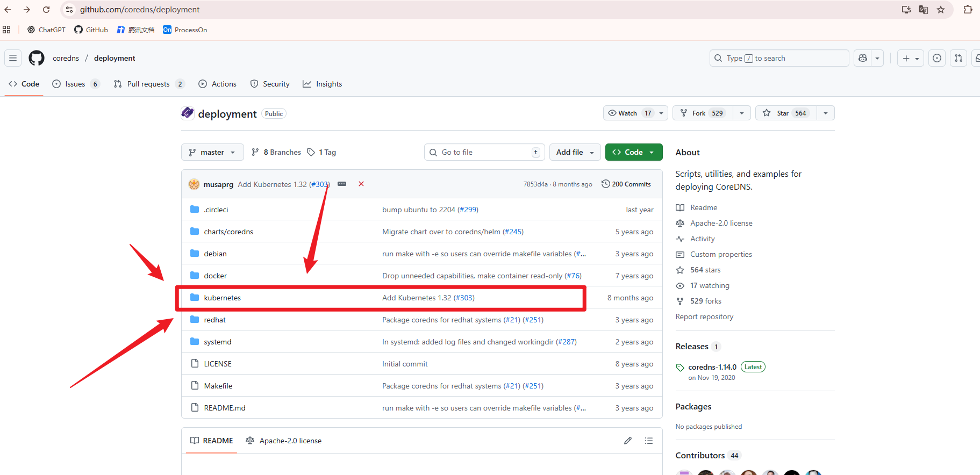Open the Add file dropdown

575,152
